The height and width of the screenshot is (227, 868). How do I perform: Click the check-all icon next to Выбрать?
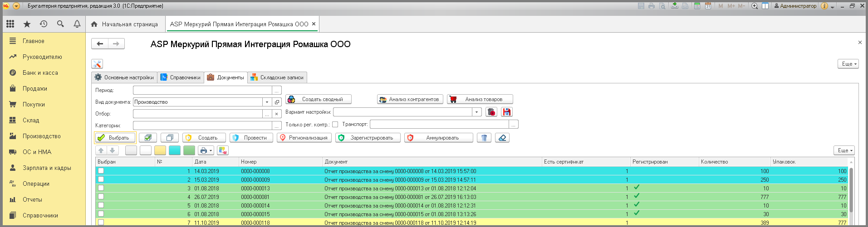tap(148, 138)
